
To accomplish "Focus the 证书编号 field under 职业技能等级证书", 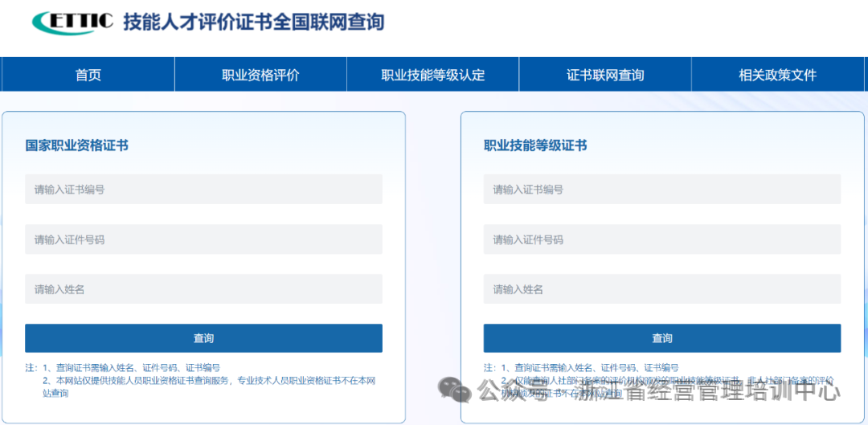I will (661, 190).
